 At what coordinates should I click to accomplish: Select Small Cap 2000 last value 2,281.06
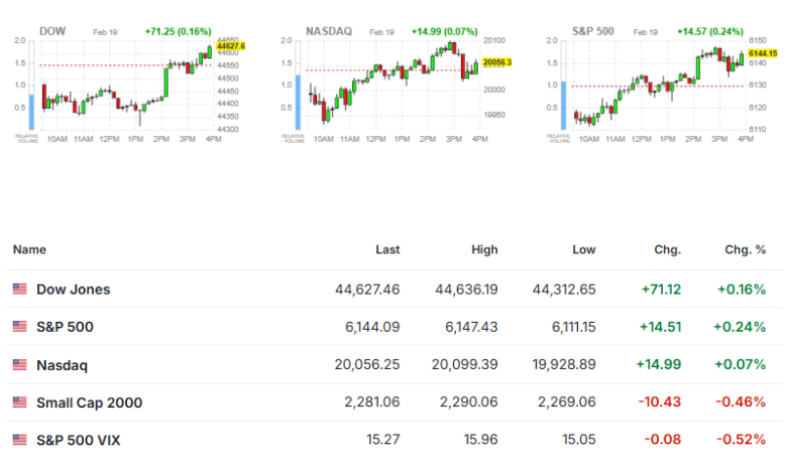tap(372, 402)
